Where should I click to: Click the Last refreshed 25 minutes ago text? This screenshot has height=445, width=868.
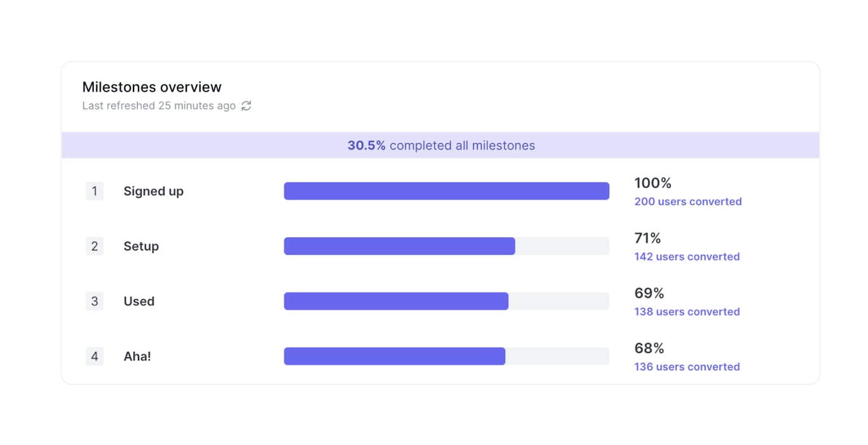click(x=159, y=106)
